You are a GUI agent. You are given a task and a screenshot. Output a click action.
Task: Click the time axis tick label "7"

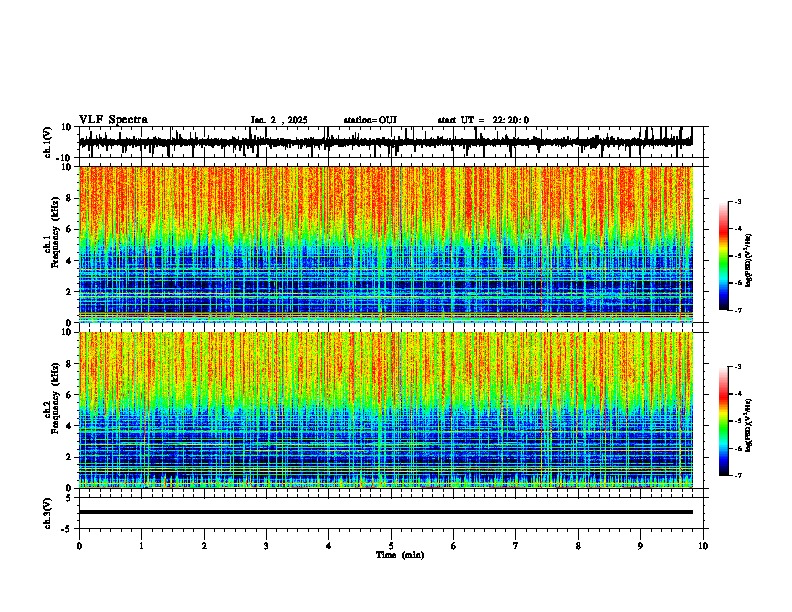516,546
